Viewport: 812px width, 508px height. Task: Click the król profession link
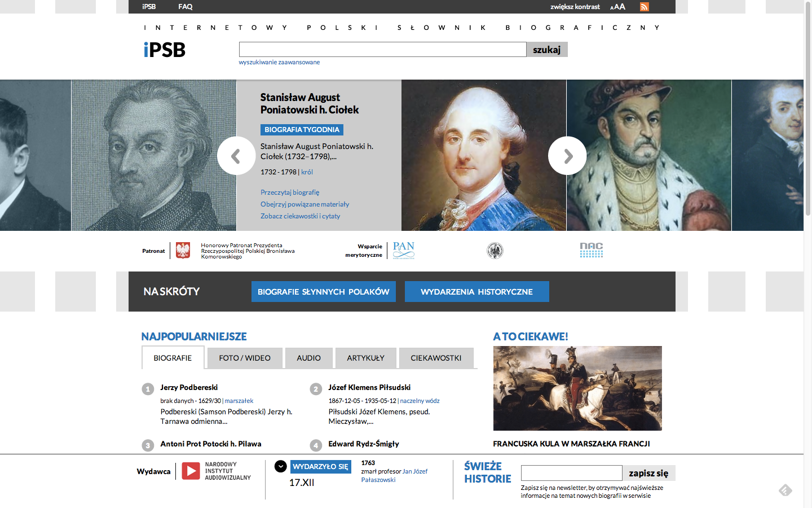point(307,172)
